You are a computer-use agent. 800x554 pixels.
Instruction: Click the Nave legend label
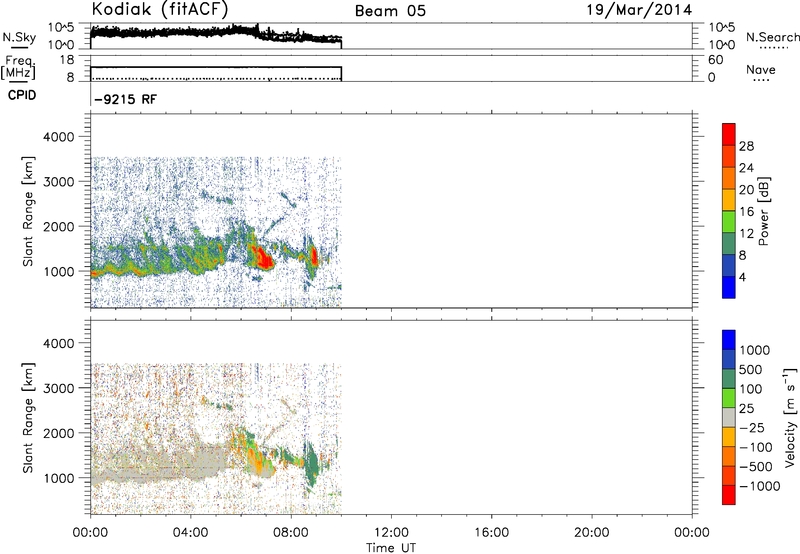(761, 69)
